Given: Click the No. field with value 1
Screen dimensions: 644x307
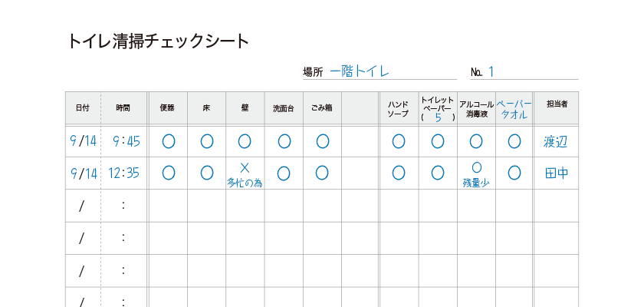Looking at the screenshot, I should [x=491, y=72].
